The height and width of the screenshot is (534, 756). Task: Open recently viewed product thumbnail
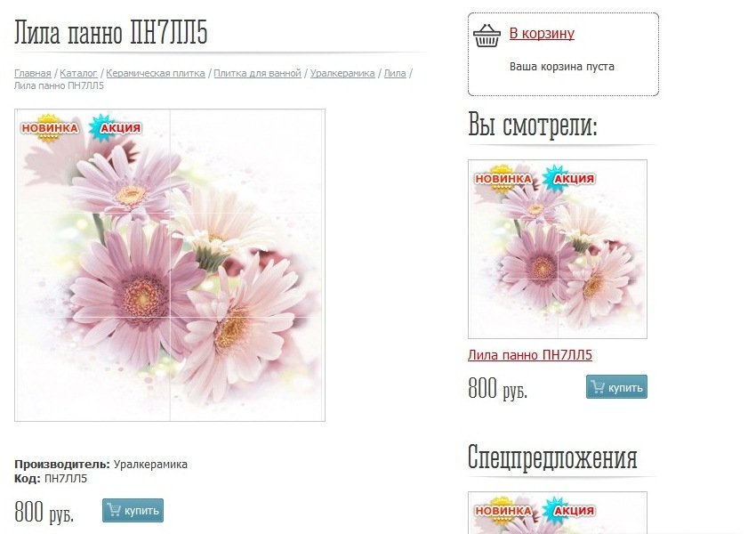click(558, 249)
